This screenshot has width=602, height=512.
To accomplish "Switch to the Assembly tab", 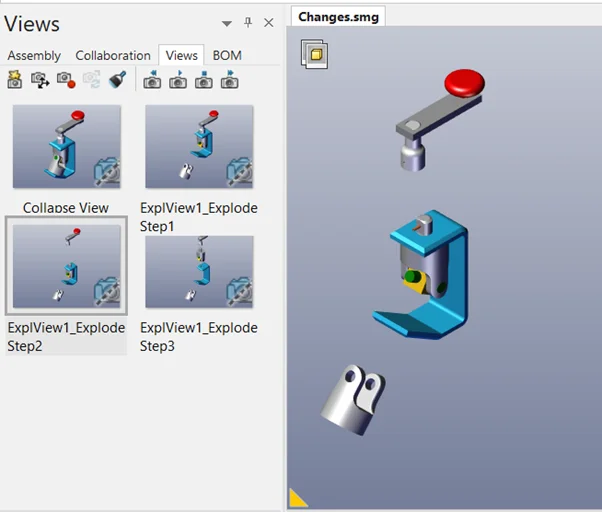I will coord(34,56).
